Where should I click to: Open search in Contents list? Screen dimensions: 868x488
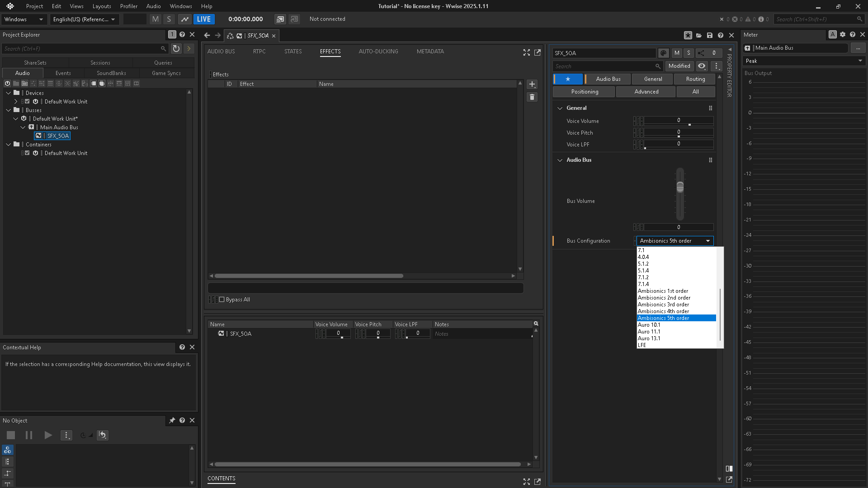(536, 324)
